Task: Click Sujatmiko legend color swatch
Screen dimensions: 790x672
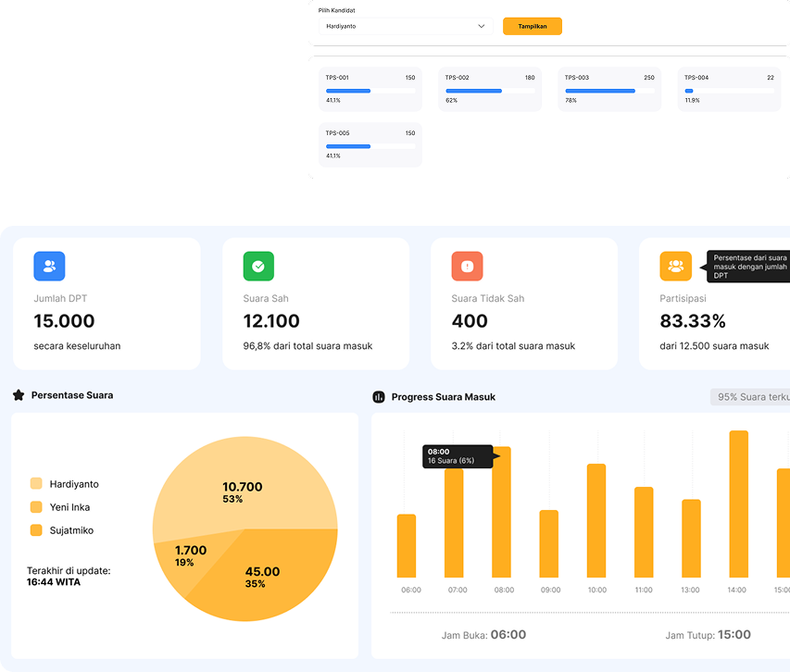Action: tap(36, 530)
